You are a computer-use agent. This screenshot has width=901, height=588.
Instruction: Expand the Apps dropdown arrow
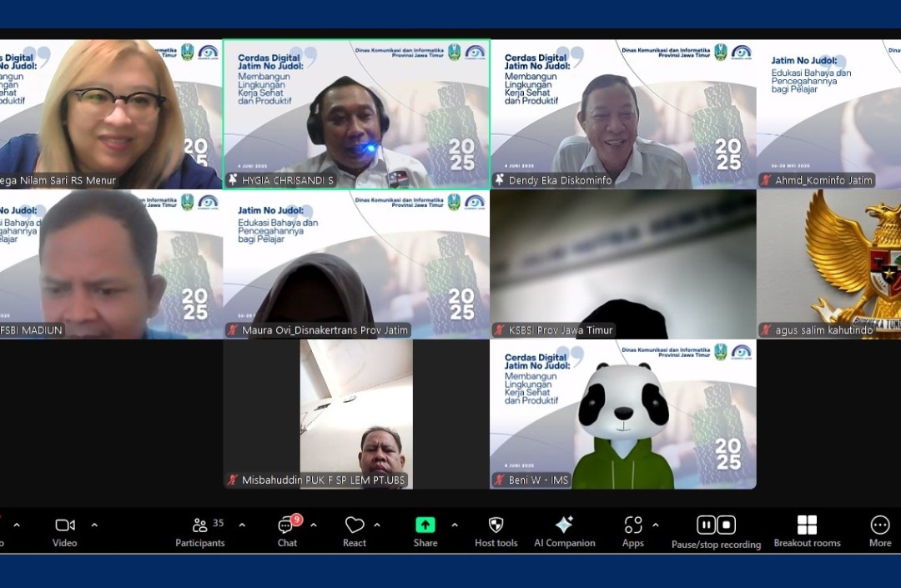[656, 525]
